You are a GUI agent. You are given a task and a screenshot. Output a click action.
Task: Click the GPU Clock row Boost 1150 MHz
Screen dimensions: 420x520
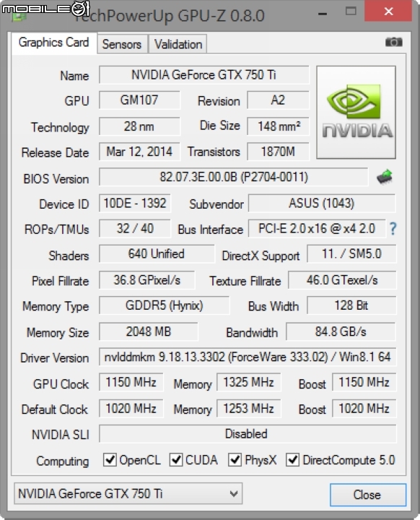(364, 382)
